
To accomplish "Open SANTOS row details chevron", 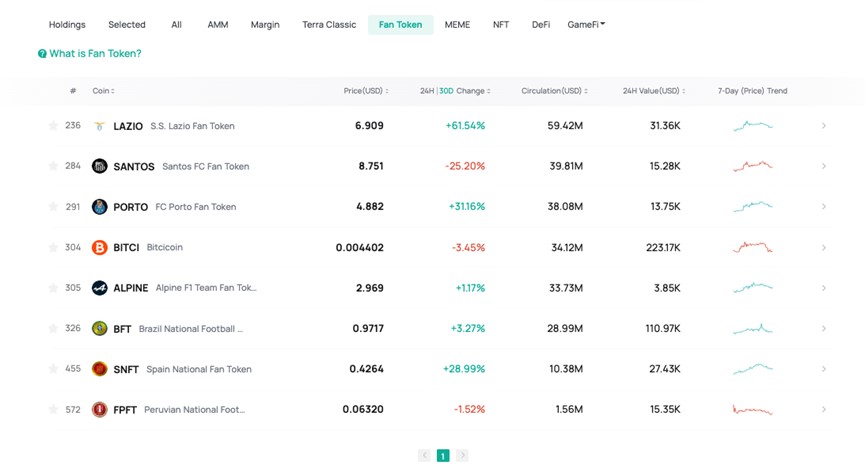I will click(x=824, y=166).
